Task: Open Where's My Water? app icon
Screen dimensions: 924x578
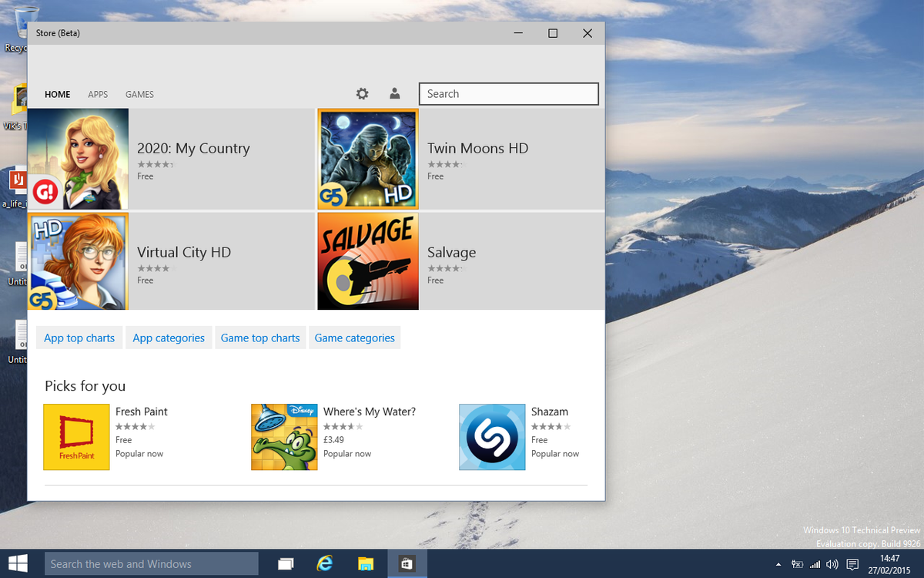Action: click(284, 437)
